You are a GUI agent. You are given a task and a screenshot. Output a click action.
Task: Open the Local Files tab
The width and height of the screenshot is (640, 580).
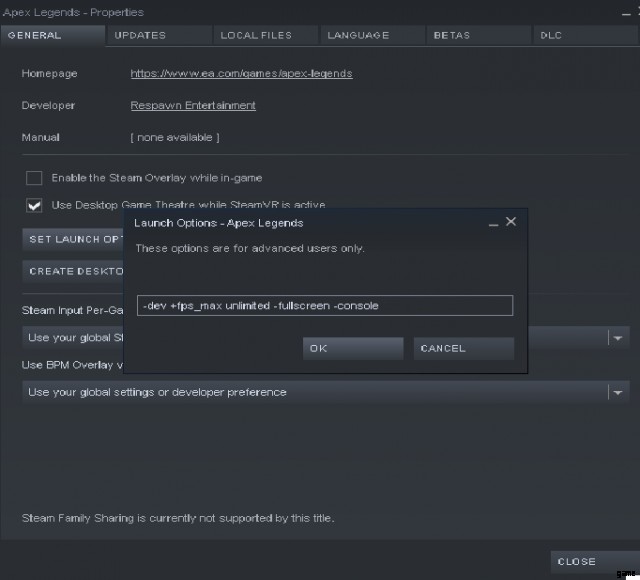[x=256, y=35]
